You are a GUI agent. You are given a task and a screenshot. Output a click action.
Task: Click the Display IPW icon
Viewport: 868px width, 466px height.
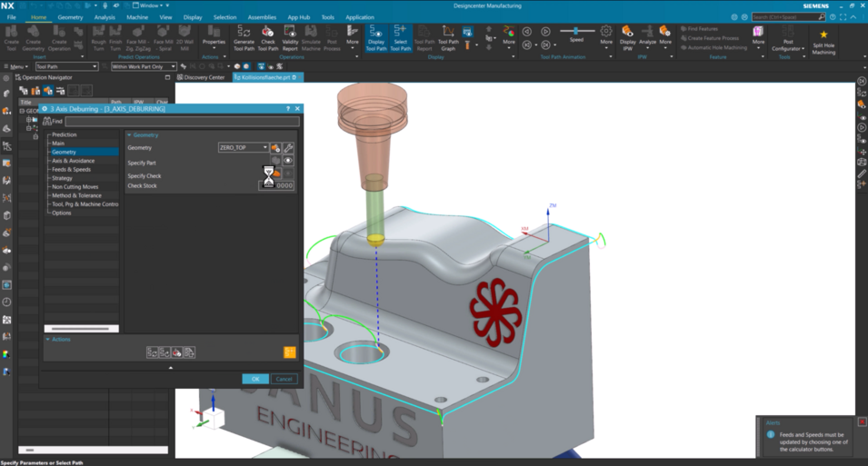(627, 37)
